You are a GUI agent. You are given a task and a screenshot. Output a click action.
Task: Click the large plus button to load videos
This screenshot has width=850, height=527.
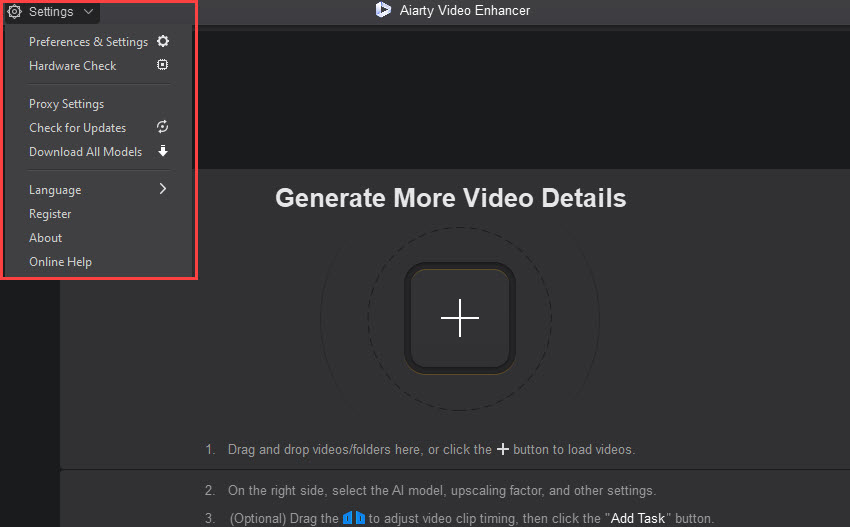click(460, 318)
